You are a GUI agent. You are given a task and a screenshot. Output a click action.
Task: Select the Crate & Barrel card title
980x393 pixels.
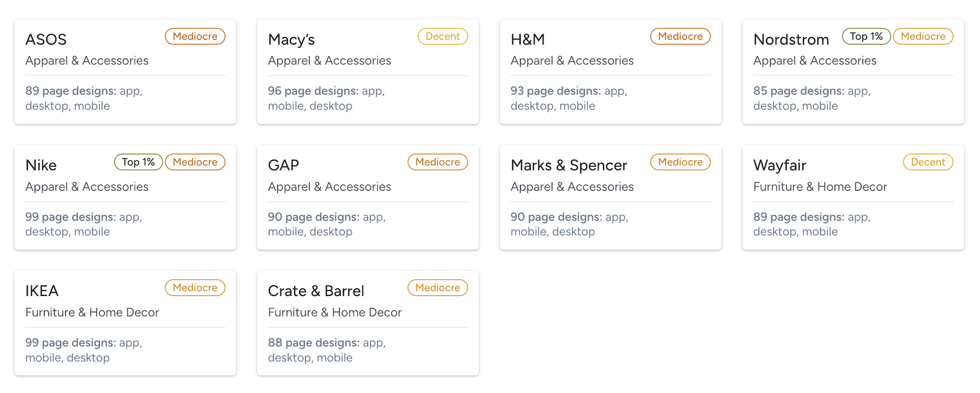point(316,291)
